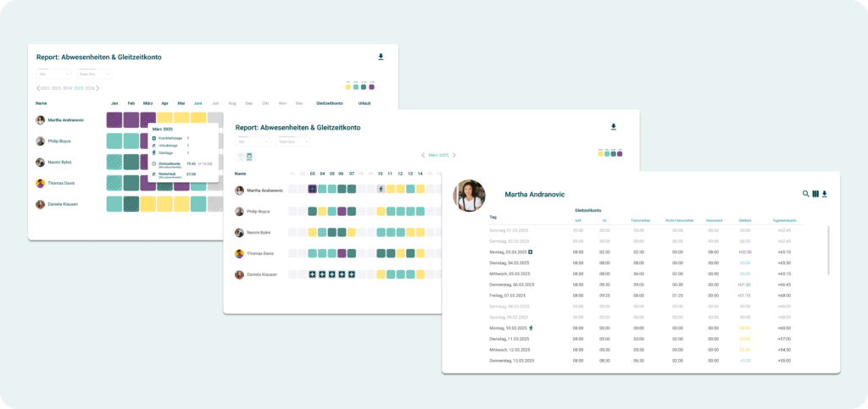Open search in Martha Andranovic's detail view
868x409 pixels.
pos(805,194)
